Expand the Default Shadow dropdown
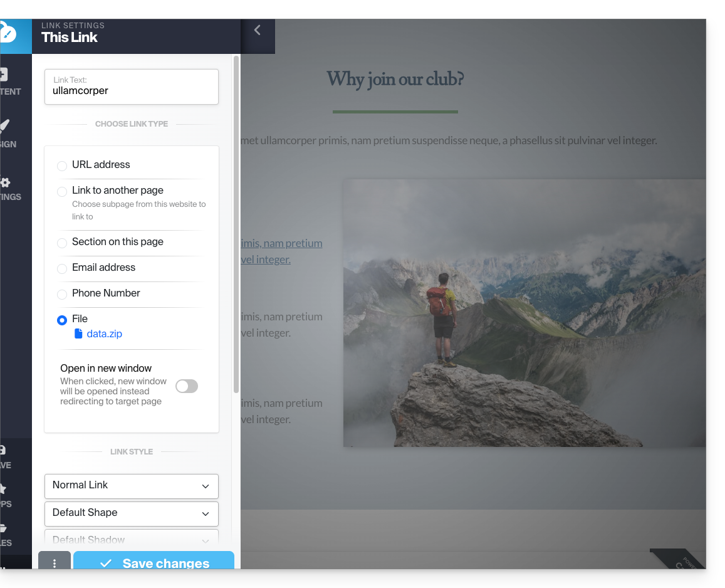This screenshot has width=725, height=588. 132,539
